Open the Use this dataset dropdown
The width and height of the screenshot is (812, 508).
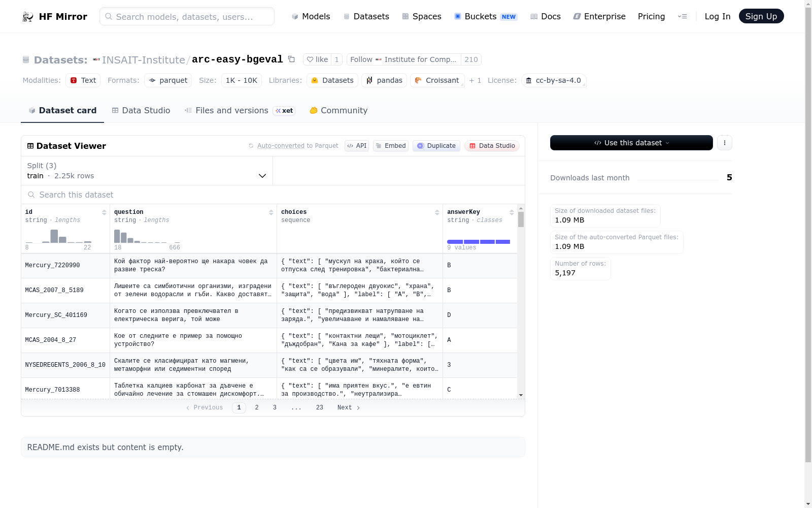(x=631, y=143)
